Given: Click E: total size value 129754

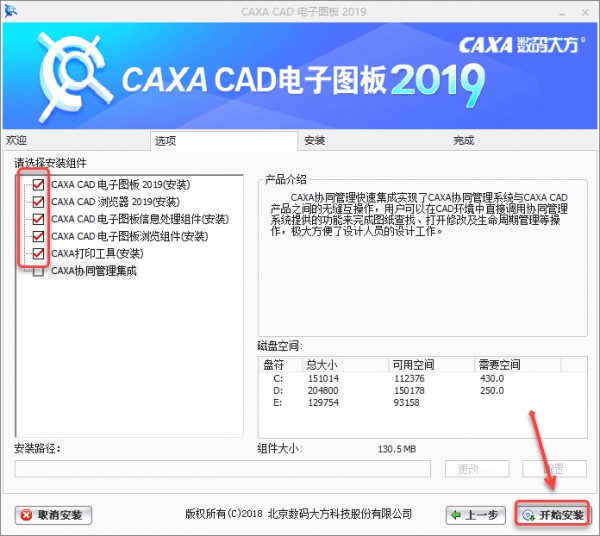Looking at the screenshot, I should click(x=323, y=402).
